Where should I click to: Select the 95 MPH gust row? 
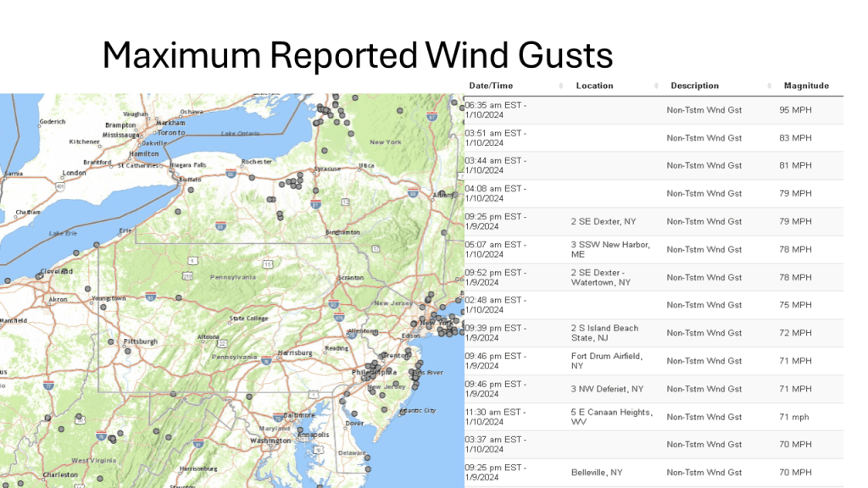point(654,109)
